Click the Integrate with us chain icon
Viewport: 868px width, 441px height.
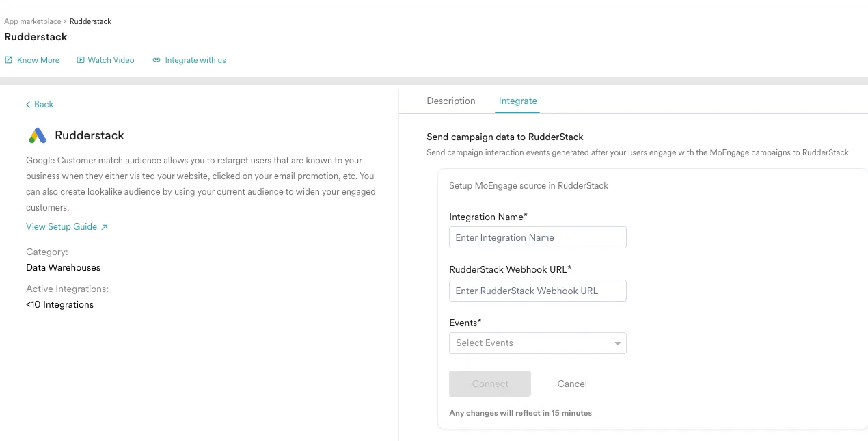click(x=157, y=60)
